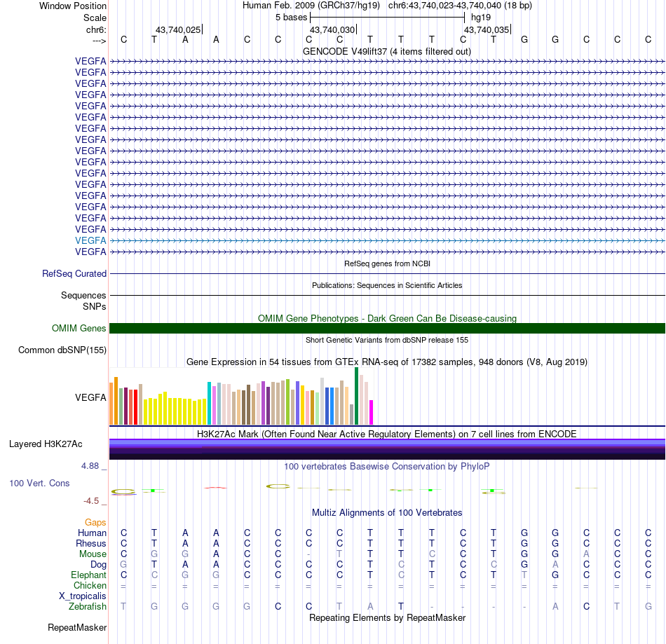This screenshot has height=644, width=666.
Task: Click the hg19 label next to scale bar
Action: click(x=481, y=18)
